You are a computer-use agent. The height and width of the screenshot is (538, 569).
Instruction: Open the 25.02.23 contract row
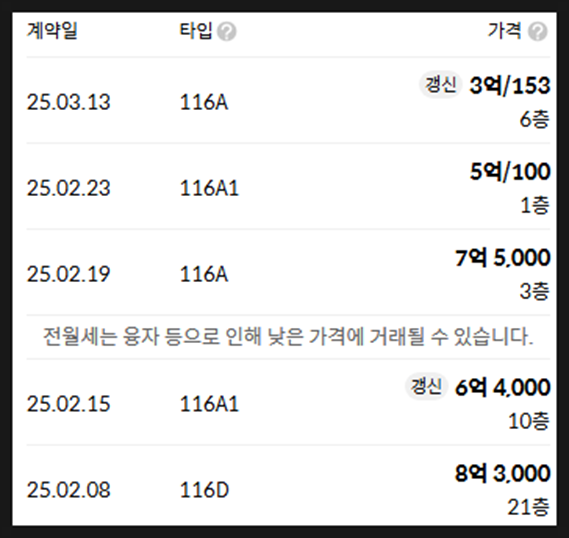pyautogui.click(x=288, y=186)
